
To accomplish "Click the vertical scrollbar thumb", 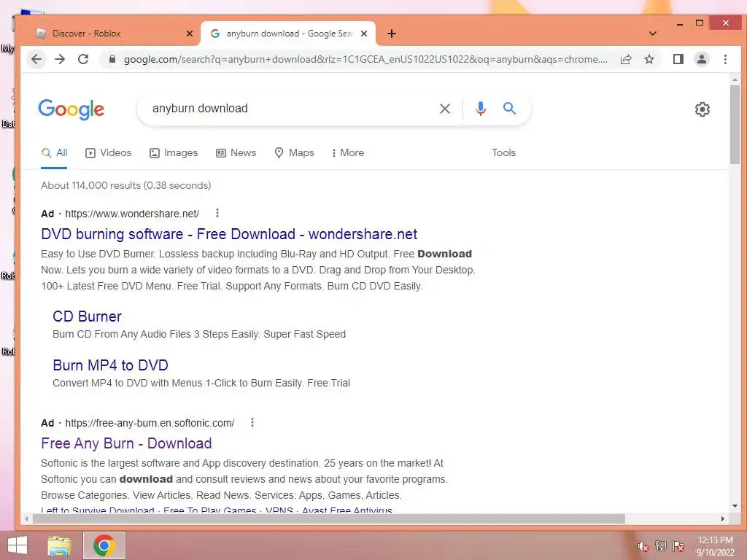I will click(735, 125).
